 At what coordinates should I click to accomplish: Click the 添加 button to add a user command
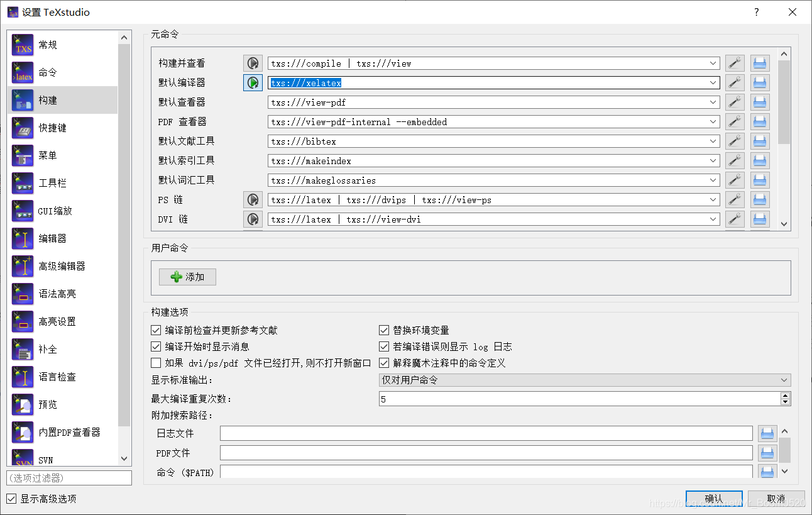tap(187, 277)
